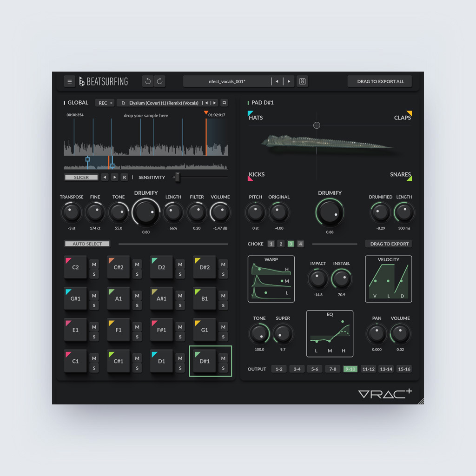Click the PAN knob
This screenshot has height=476, width=476.
377,334
